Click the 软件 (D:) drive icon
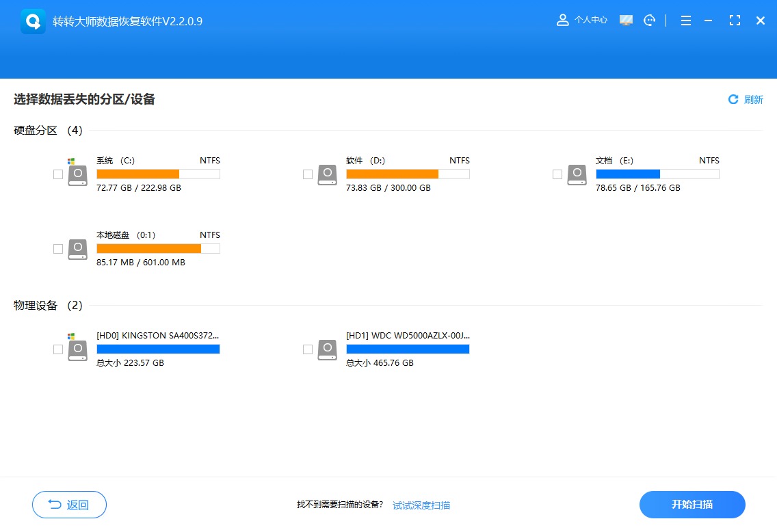 (x=327, y=174)
